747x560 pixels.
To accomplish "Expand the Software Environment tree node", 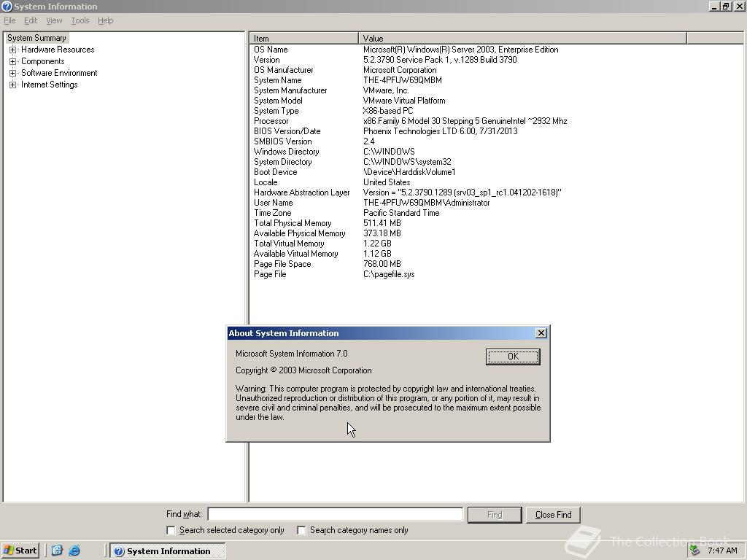I will pos(13,73).
